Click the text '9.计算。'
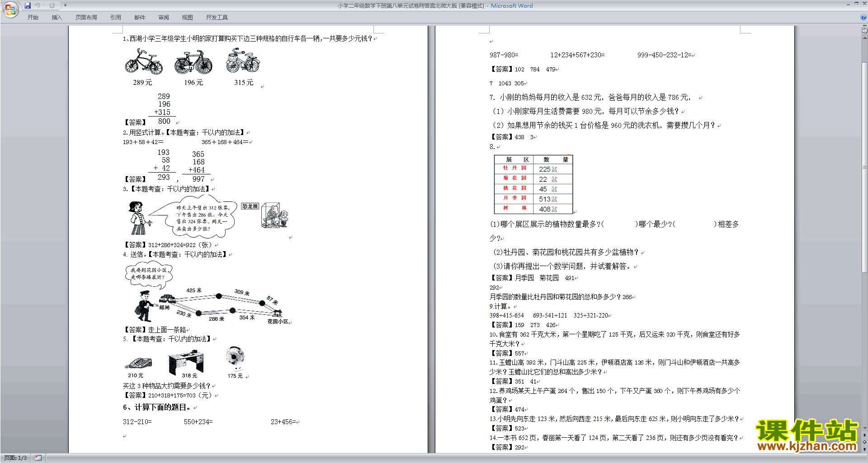This screenshot has height=463, width=868. click(500, 306)
